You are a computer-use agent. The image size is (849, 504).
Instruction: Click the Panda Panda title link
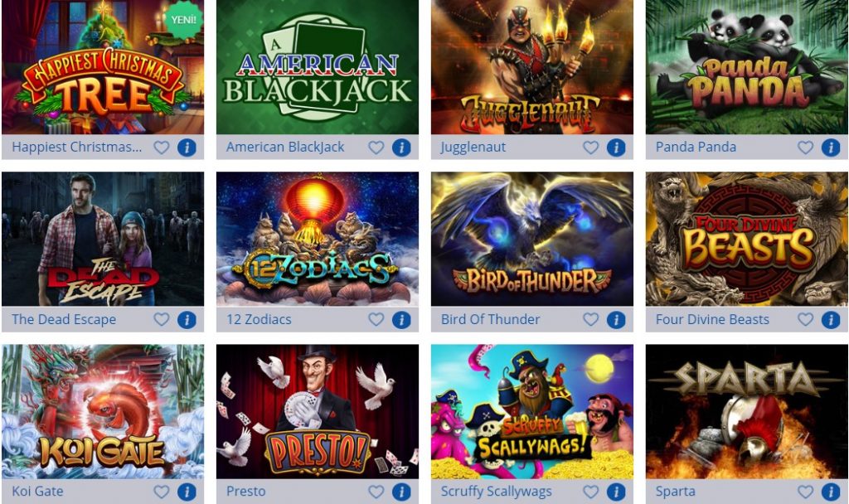tap(696, 147)
